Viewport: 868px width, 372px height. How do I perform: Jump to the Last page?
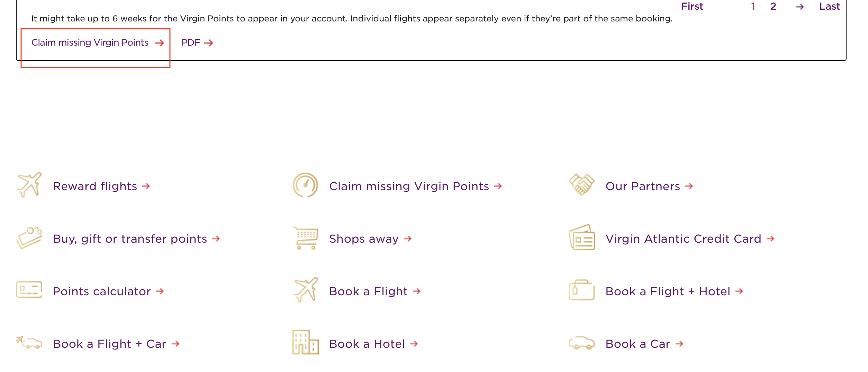point(829,6)
